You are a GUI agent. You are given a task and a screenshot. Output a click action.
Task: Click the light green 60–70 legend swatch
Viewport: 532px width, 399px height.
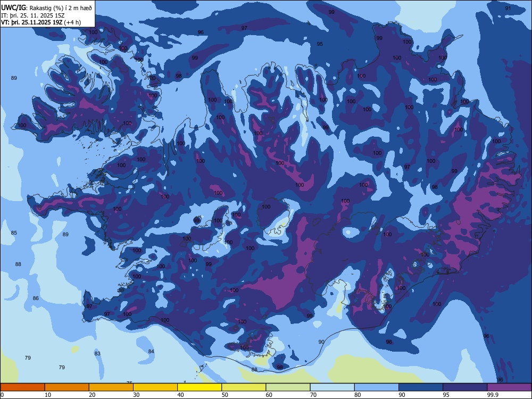click(288, 387)
